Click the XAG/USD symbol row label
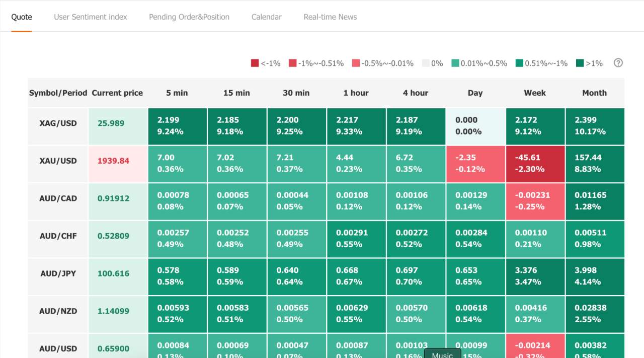The width and height of the screenshot is (644, 358). click(58, 123)
